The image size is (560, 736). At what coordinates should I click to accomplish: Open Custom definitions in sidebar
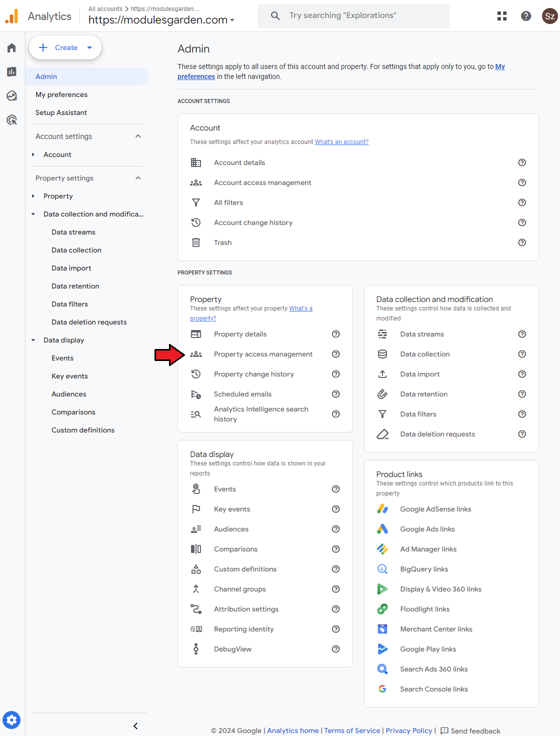point(83,430)
